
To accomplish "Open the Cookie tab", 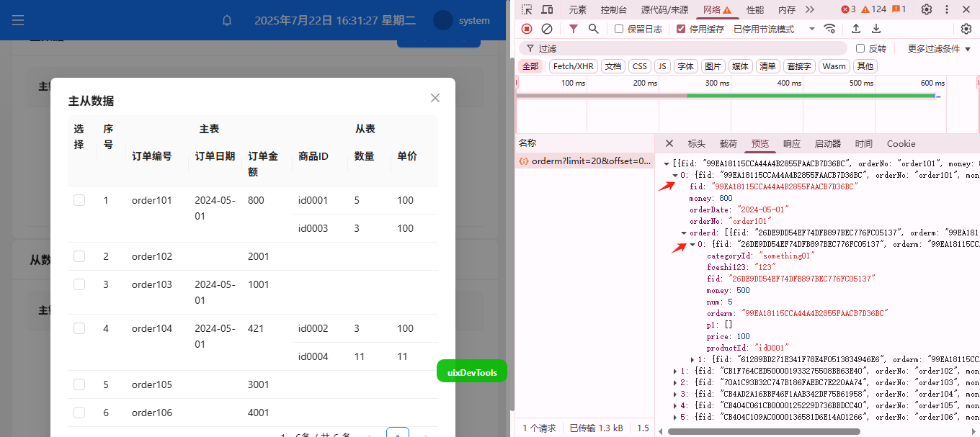I will coord(901,143).
